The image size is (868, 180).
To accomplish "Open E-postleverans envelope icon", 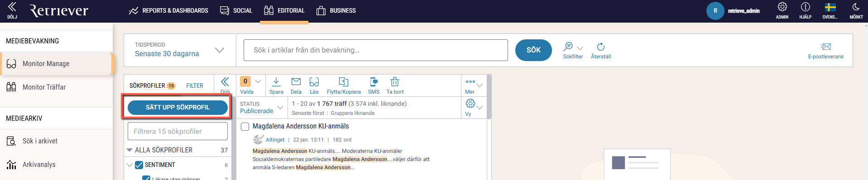I will (x=826, y=47).
